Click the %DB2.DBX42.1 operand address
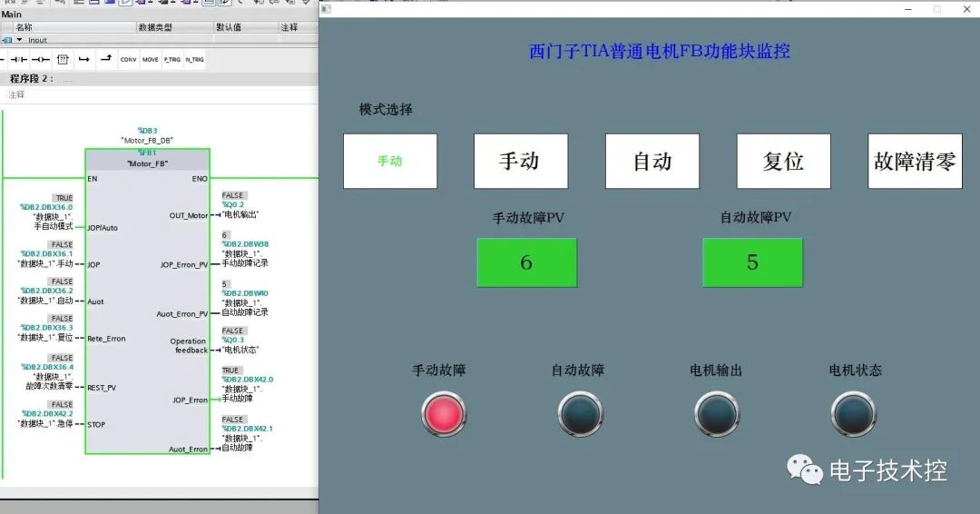980x514 pixels. pyautogui.click(x=248, y=429)
